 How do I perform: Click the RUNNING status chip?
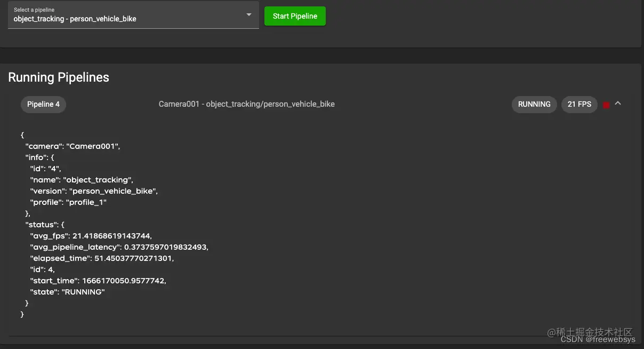(534, 104)
